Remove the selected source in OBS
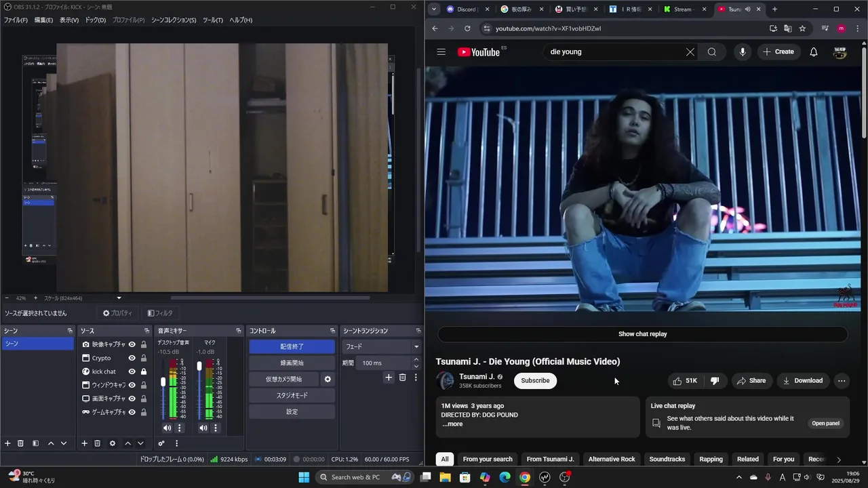The image size is (868, 488). [x=98, y=443]
